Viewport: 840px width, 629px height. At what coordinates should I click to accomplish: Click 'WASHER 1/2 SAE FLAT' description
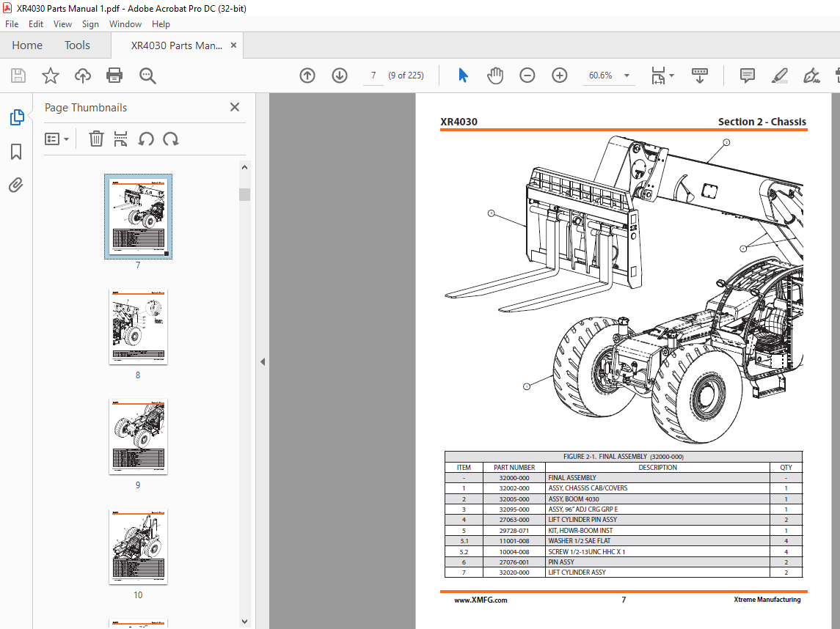(x=579, y=541)
